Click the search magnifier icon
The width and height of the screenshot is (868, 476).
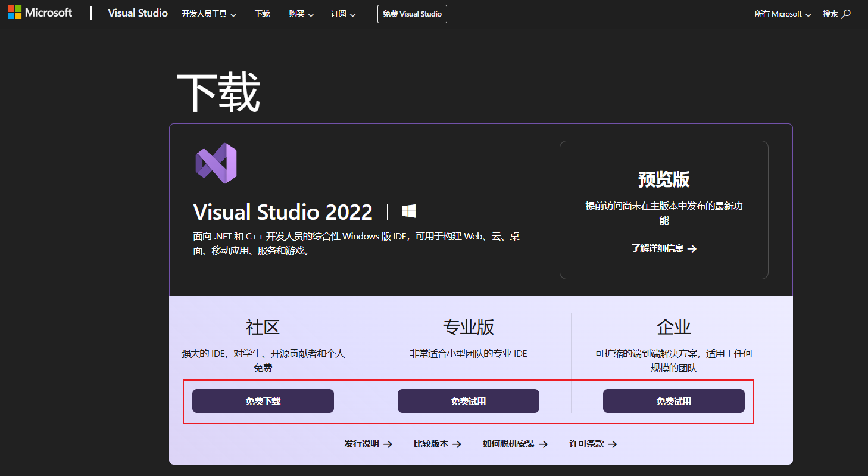click(847, 14)
